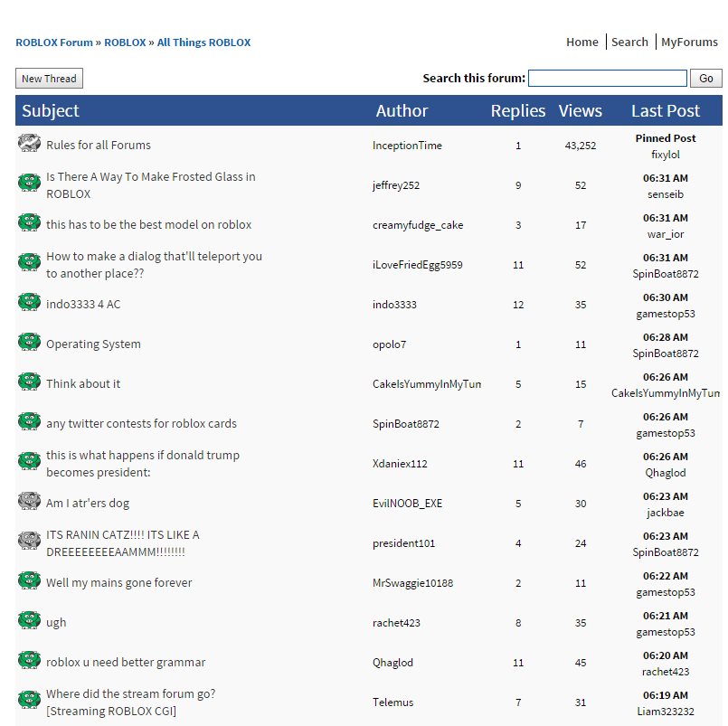Click the thread icon next to Think about it

pyautogui.click(x=29, y=382)
